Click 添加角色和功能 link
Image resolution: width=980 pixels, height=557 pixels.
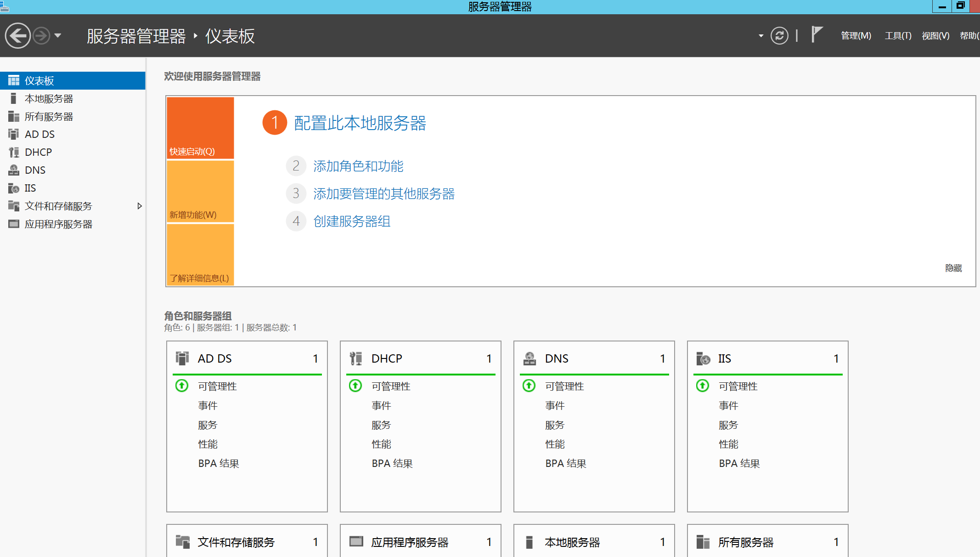[x=358, y=166]
